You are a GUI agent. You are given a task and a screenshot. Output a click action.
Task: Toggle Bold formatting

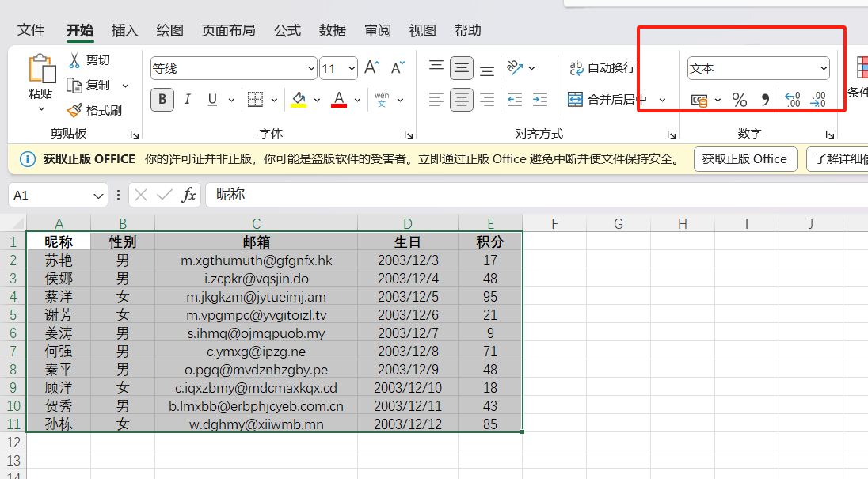(x=162, y=100)
